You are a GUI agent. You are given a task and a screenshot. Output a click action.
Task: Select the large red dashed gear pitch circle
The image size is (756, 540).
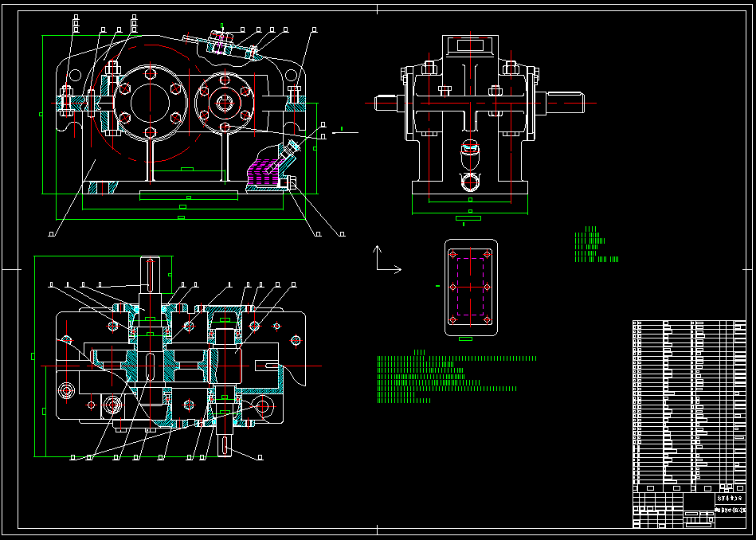151,103
